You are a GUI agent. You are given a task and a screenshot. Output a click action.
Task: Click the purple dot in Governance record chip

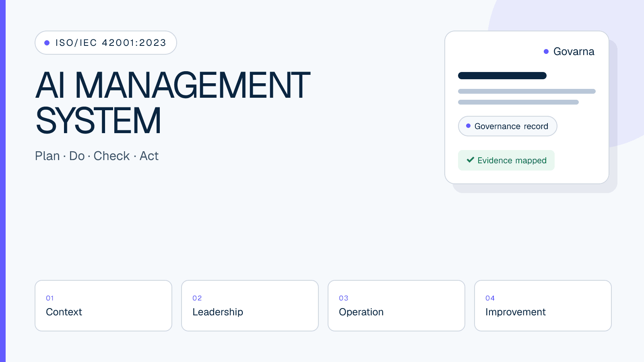(x=468, y=126)
